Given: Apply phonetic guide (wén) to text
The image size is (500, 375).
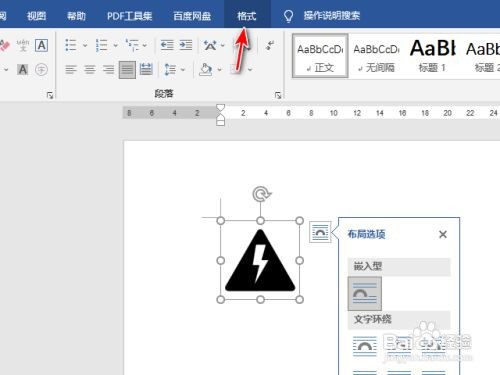Looking at the screenshot, I should pyautogui.click(x=23, y=45).
